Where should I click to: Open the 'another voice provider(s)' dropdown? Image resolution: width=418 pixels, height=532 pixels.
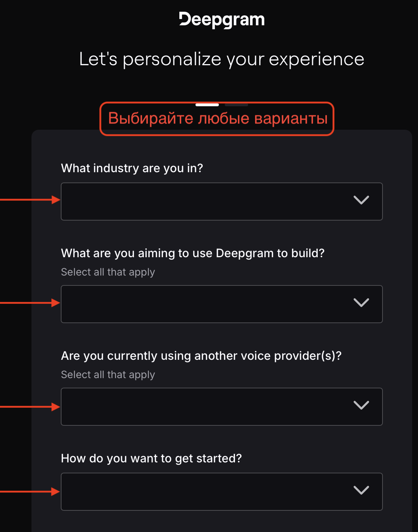point(222,407)
